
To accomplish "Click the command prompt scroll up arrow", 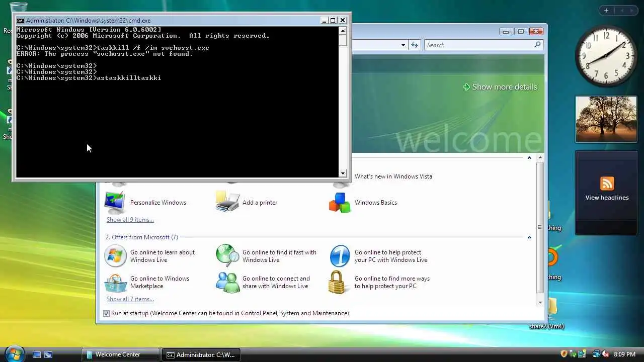I will tap(343, 30).
